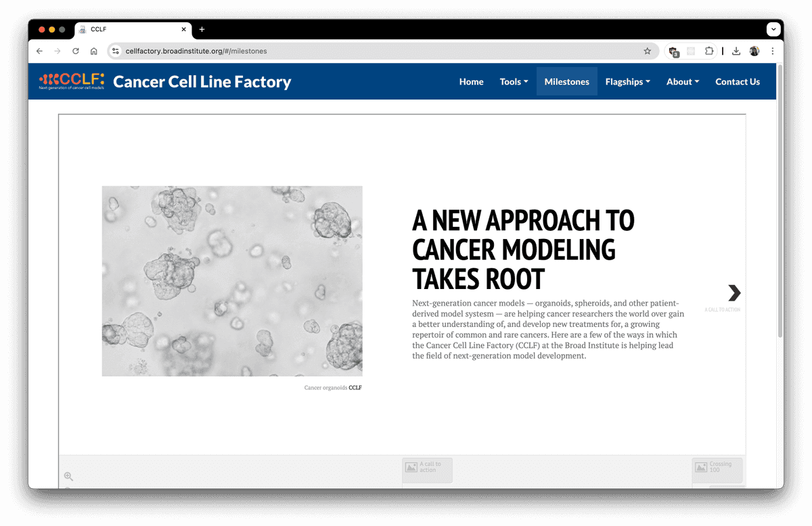Screen dimensions: 812x526
Task: Open the Downloads icon in the browser toolbar
Action: click(x=736, y=51)
